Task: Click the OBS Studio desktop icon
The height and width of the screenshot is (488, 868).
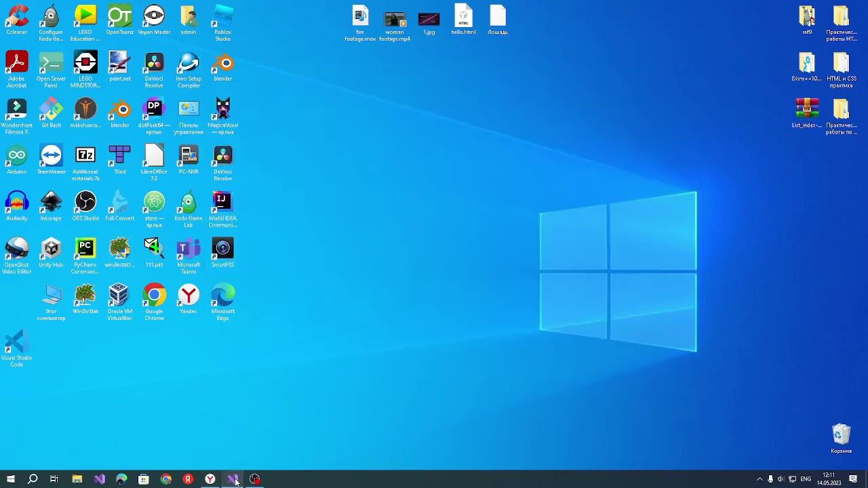Action: coord(85,206)
